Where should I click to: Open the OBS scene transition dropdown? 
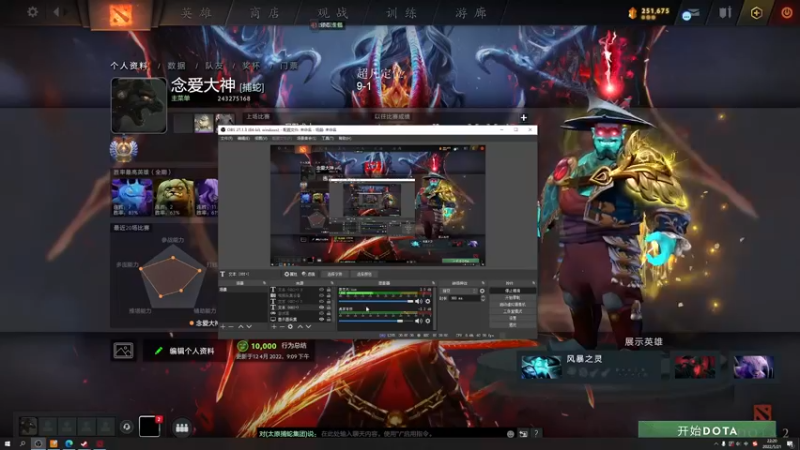click(460, 291)
